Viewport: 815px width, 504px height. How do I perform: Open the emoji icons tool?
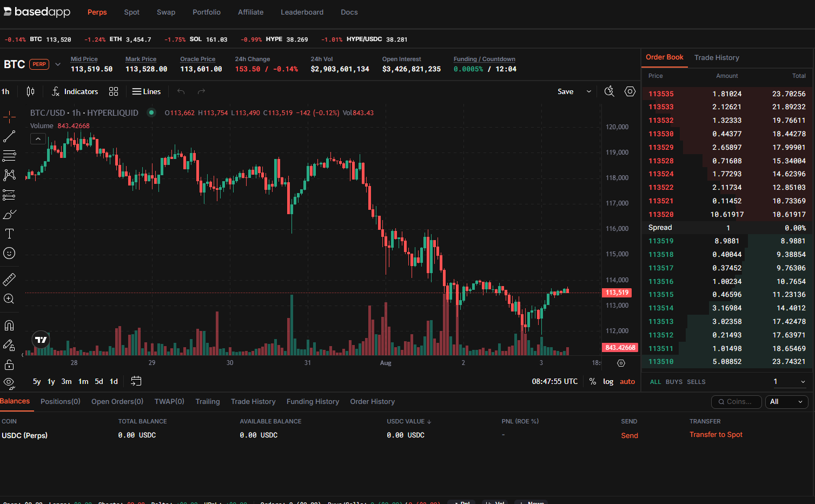coord(9,253)
